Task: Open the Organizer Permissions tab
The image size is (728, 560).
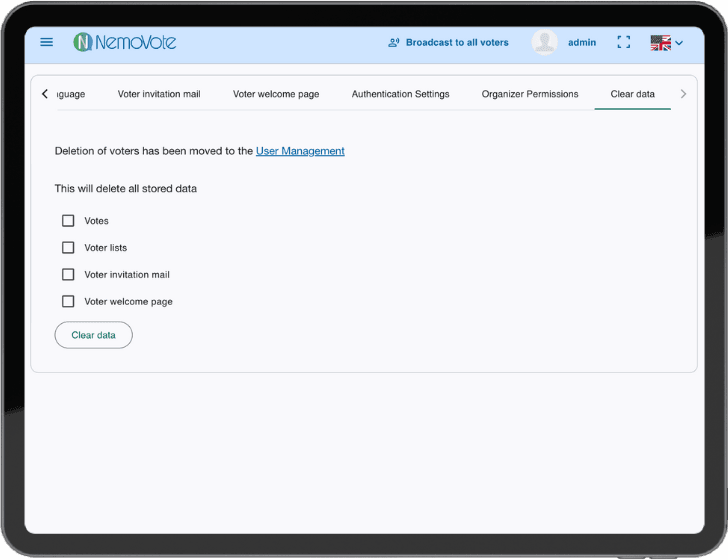Action: (530, 94)
